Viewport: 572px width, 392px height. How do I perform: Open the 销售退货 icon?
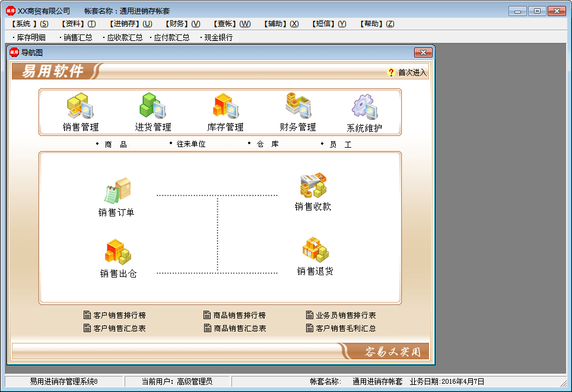314,250
